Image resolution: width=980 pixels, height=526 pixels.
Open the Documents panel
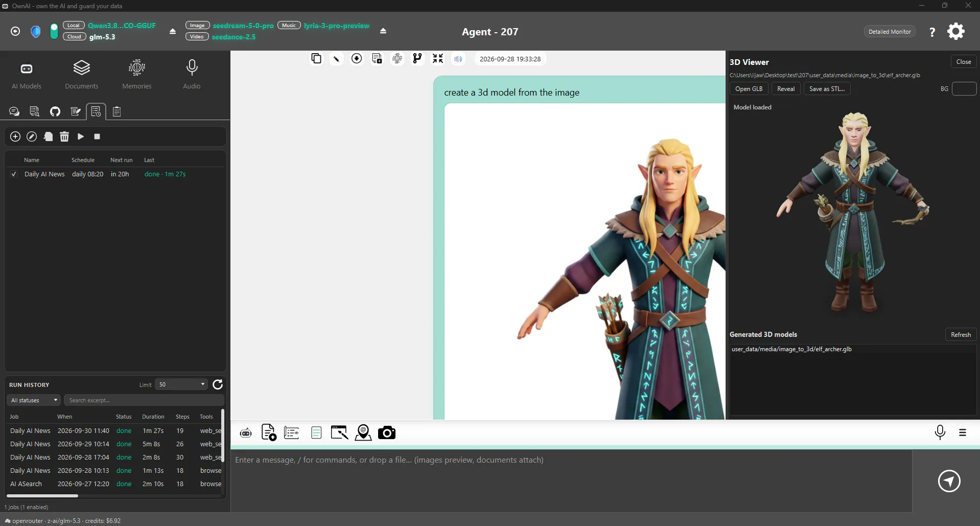[82, 75]
